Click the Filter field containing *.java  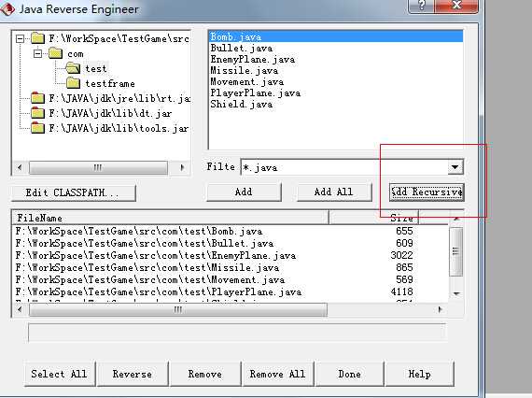[x=344, y=167]
